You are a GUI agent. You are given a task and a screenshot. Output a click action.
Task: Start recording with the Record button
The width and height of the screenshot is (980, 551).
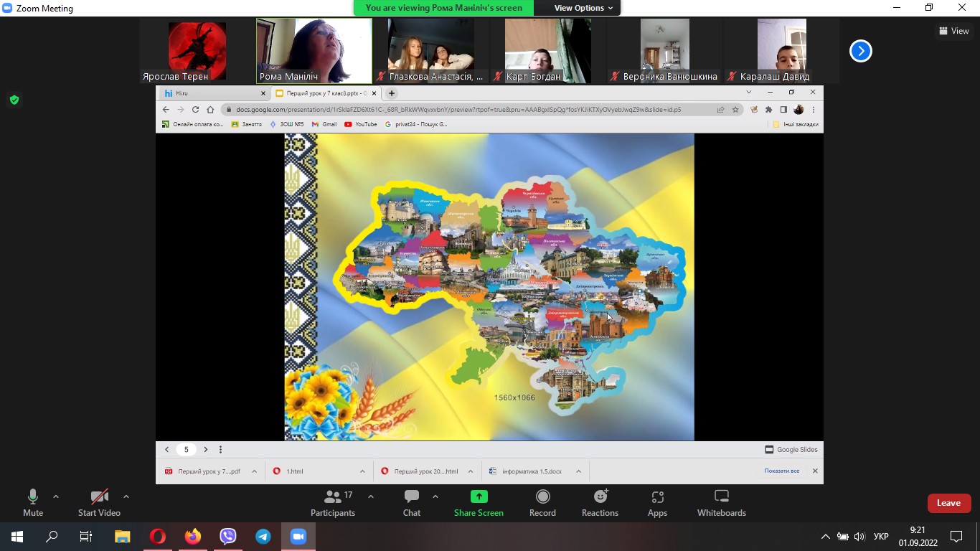coord(542,503)
